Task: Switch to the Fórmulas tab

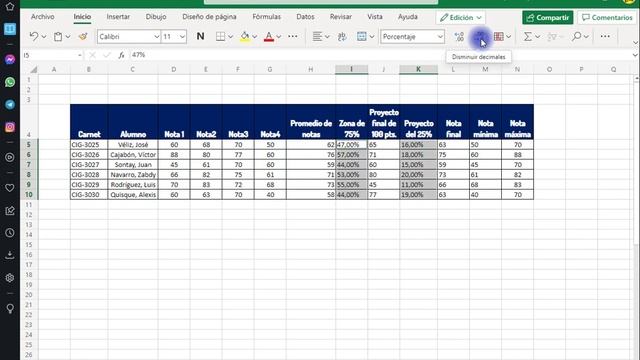Action: [267, 17]
